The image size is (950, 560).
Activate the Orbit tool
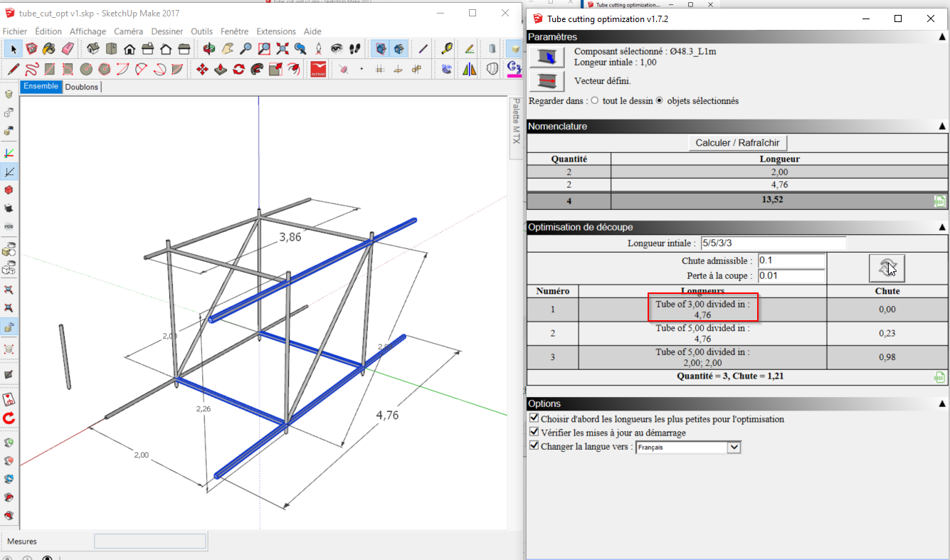[x=209, y=48]
